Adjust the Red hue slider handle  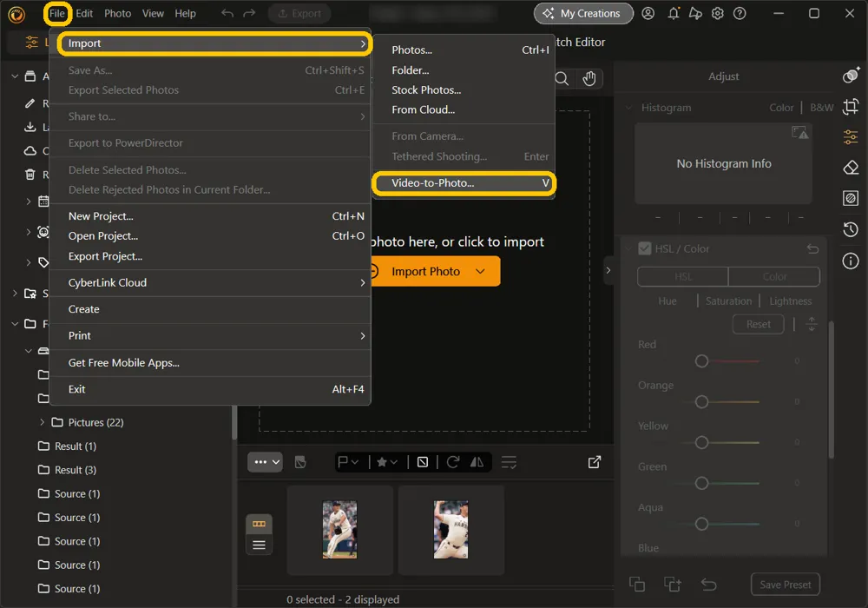701,361
